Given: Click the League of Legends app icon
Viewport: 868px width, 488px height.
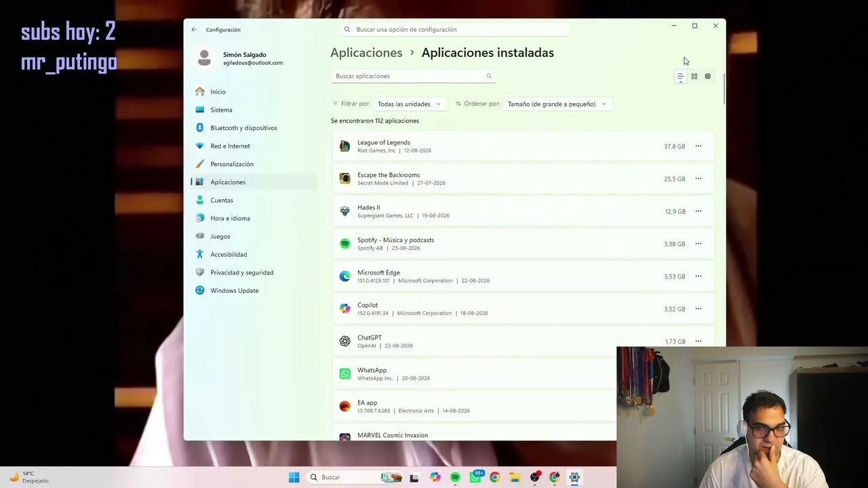Looking at the screenshot, I should tap(345, 146).
